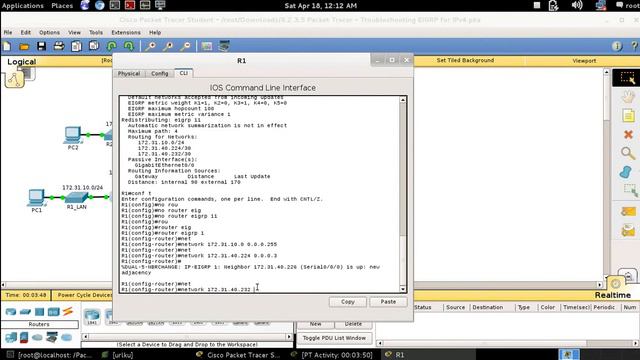Click the Zoom In magnifier icon

click(150, 46)
